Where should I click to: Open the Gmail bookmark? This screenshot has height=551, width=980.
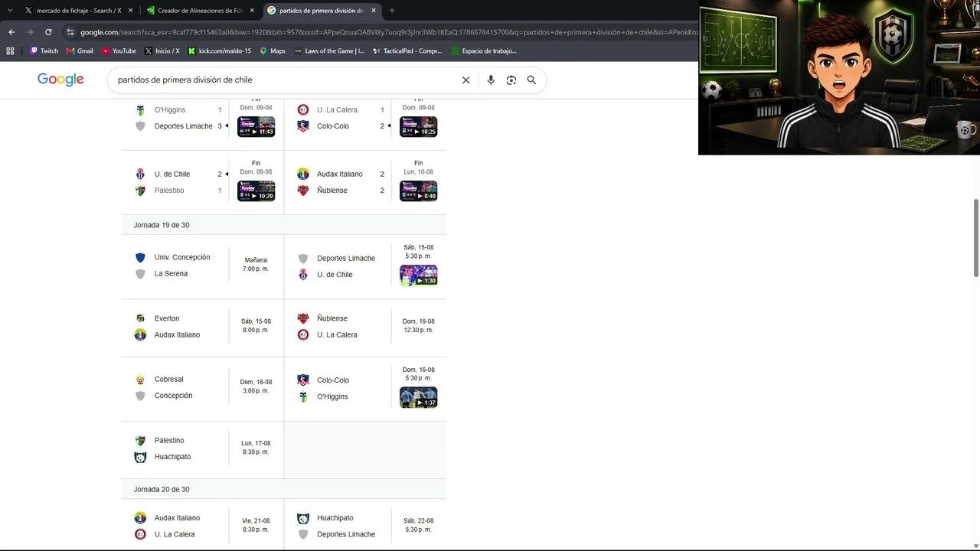click(x=80, y=51)
